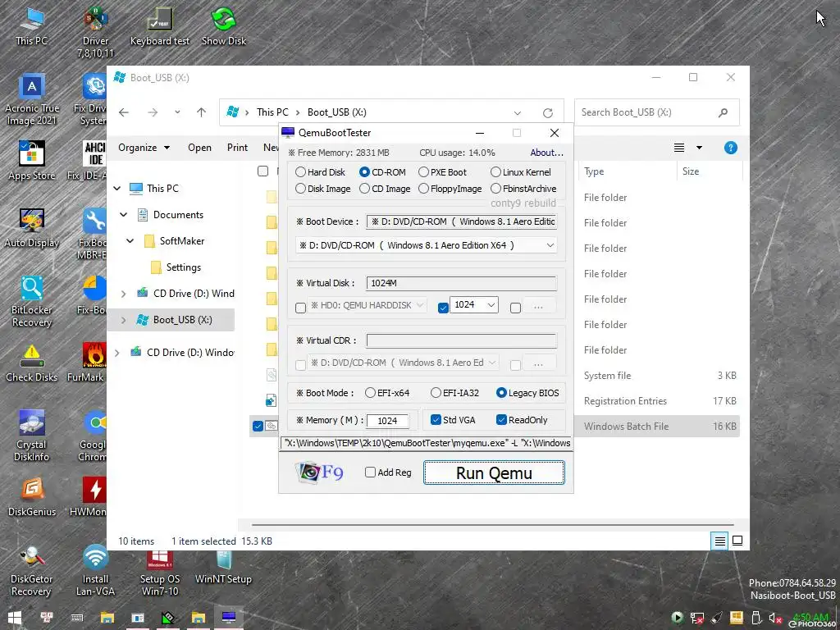Launch the Check Disks shortcut
This screenshot has width=840, height=630.
pos(32,363)
